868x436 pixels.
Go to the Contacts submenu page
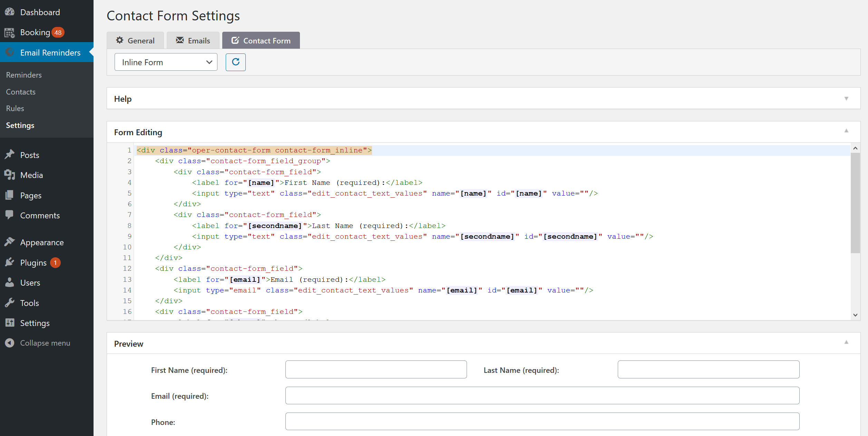[x=21, y=92]
